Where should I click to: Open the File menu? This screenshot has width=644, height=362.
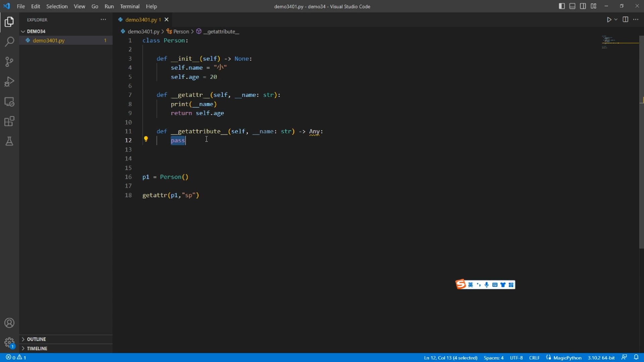point(21,6)
